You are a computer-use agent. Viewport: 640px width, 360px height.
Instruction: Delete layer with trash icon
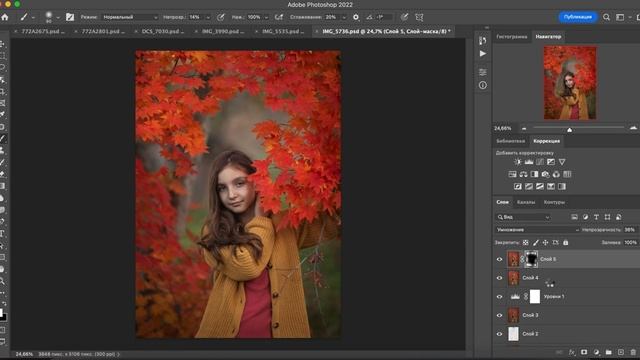coord(633,352)
